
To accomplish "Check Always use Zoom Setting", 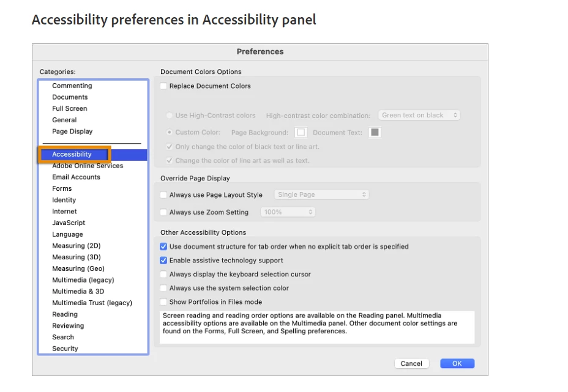I will 163,212.
